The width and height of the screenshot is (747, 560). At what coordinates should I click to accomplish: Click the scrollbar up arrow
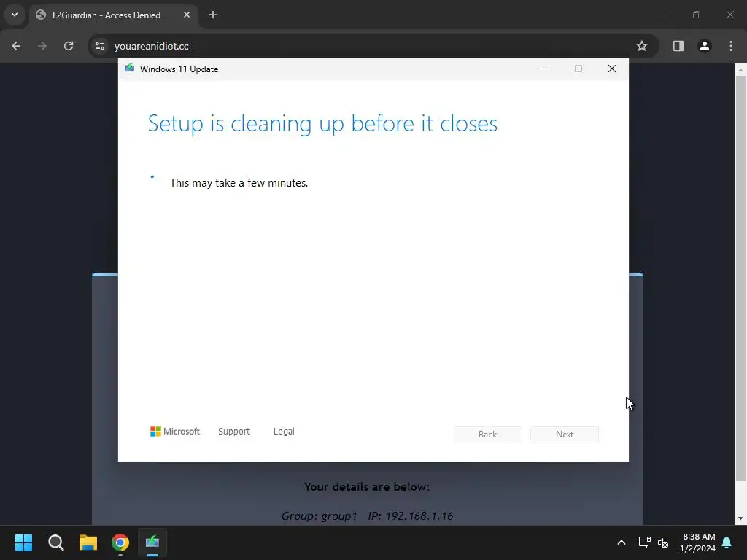(740, 69)
